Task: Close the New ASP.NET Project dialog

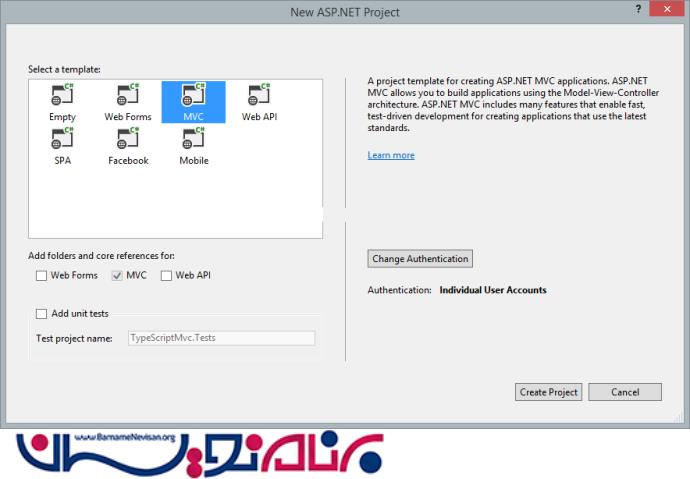Action: (667, 9)
